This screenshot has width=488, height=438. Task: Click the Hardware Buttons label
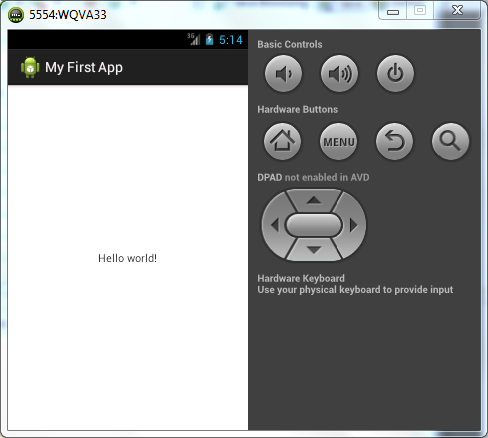click(298, 109)
